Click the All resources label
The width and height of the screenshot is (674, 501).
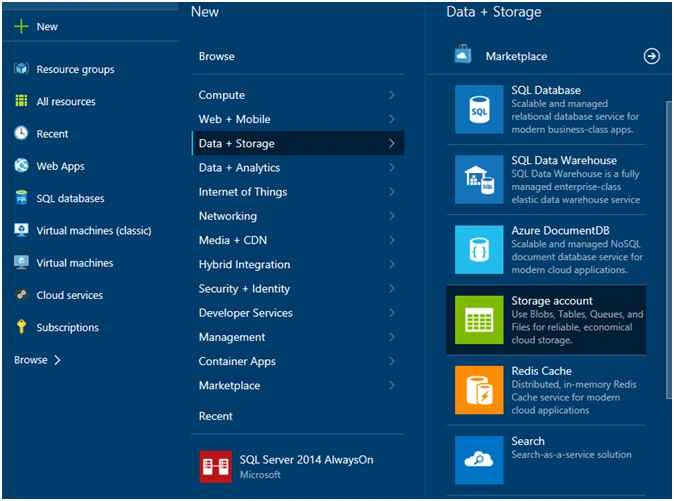pos(66,102)
